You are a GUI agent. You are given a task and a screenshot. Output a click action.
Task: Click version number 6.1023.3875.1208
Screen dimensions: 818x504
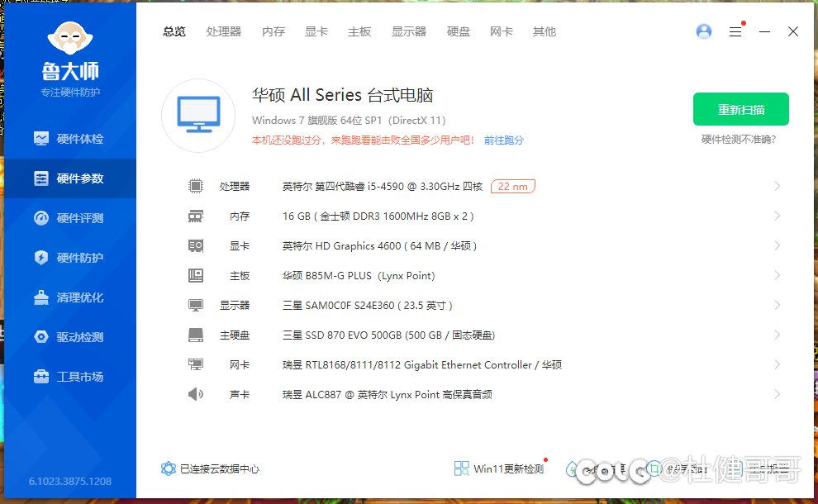pyautogui.click(x=70, y=481)
